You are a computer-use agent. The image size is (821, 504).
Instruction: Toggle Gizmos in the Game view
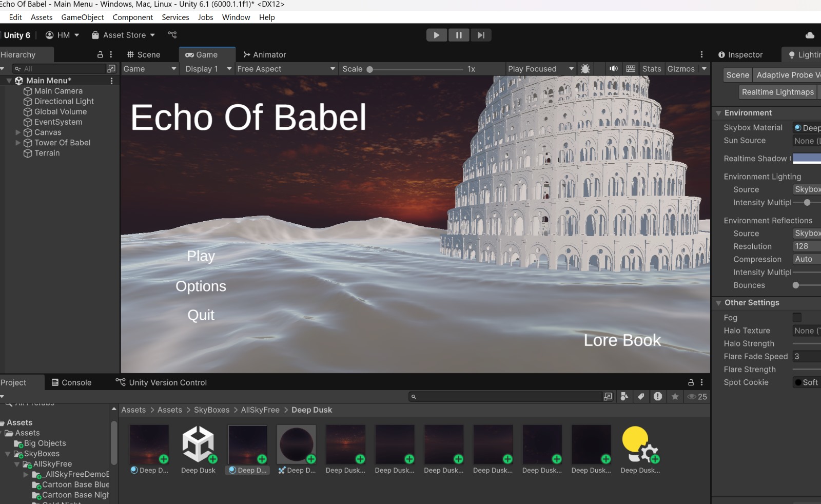pyautogui.click(x=681, y=69)
